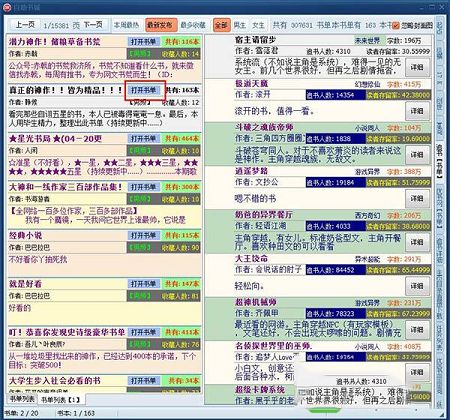Select the book title 逍遥梦路
Viewport: 450px width, 420px height.
click(252, 171)
